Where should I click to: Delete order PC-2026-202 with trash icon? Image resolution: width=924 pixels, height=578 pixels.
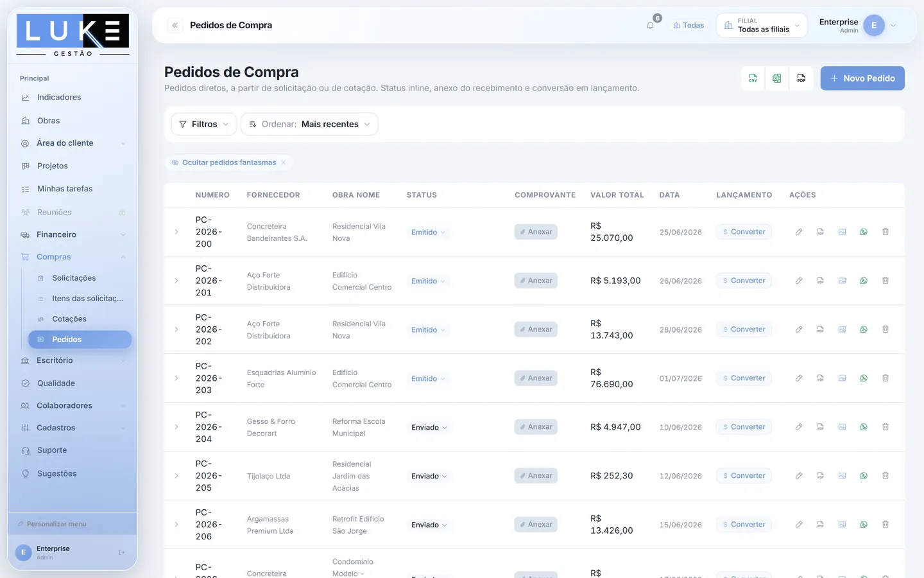(886, 329)
